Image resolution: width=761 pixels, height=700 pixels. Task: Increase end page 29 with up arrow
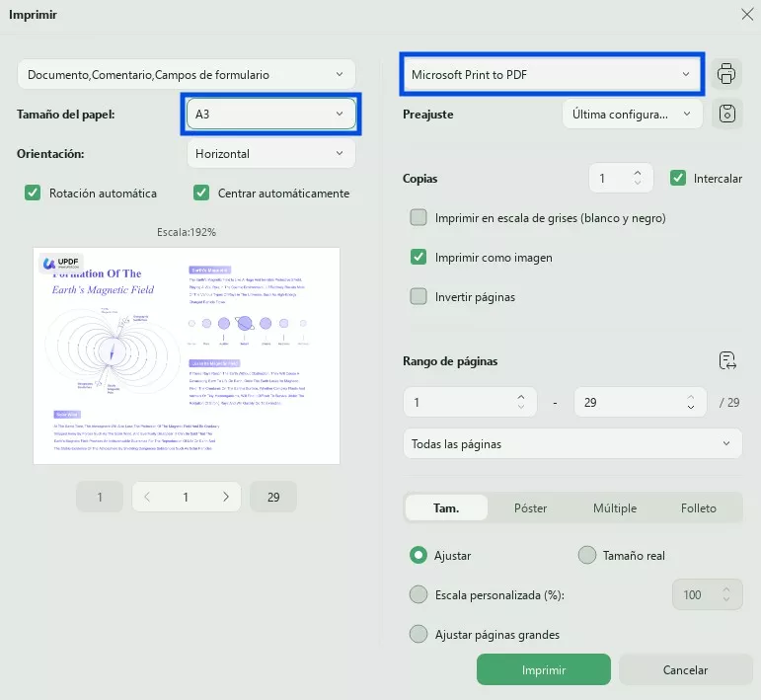point(691,397)
